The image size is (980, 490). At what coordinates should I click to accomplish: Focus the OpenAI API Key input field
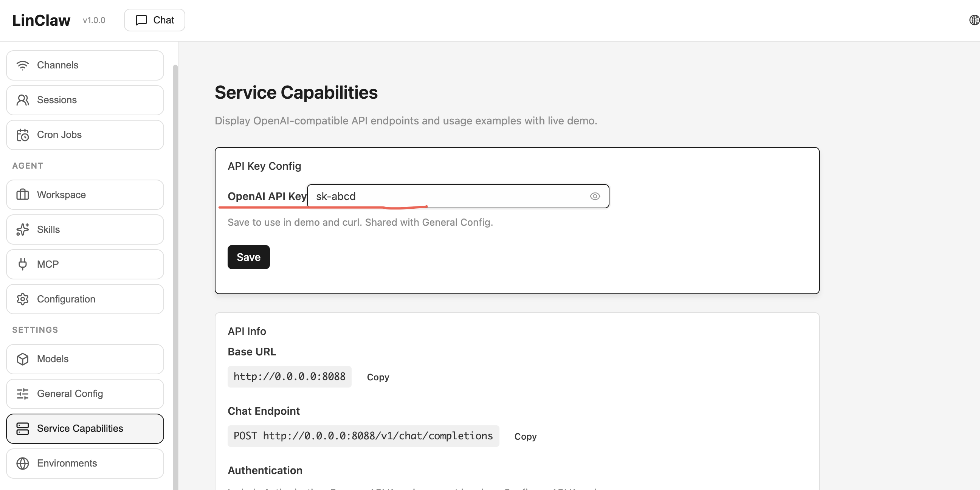pos(449,196)
